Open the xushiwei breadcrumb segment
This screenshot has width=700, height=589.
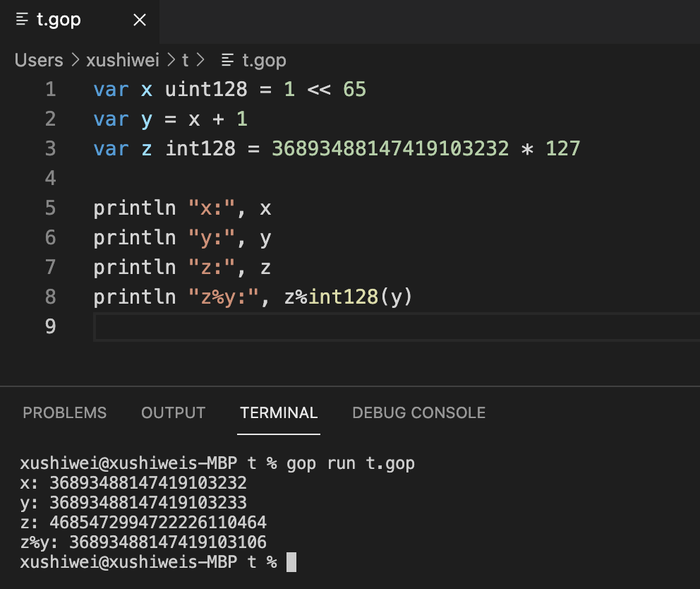click(122, 60)
